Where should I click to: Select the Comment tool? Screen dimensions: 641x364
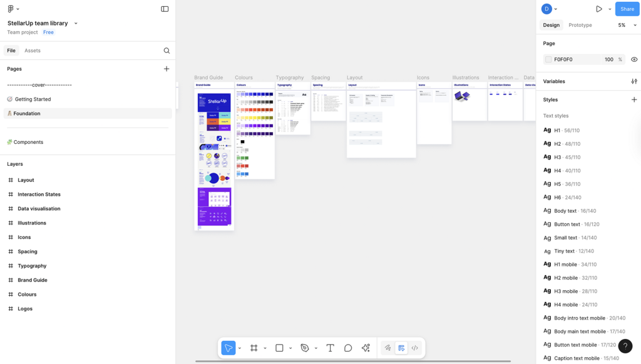(348, 348)
